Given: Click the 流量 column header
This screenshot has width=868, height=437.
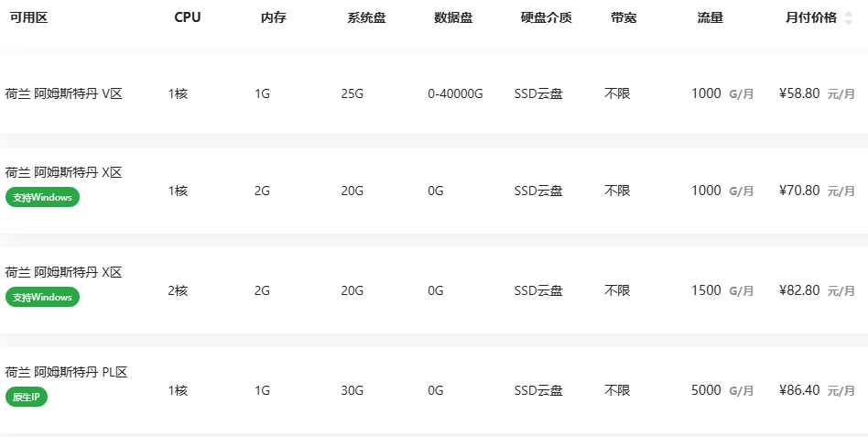Looking at the screenshot, I should tap(710, 17).
